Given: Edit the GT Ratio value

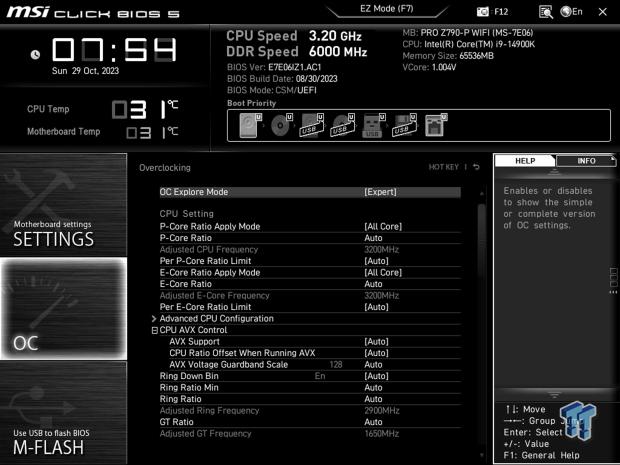Looking at the screenshot, I should click(310, 422).
